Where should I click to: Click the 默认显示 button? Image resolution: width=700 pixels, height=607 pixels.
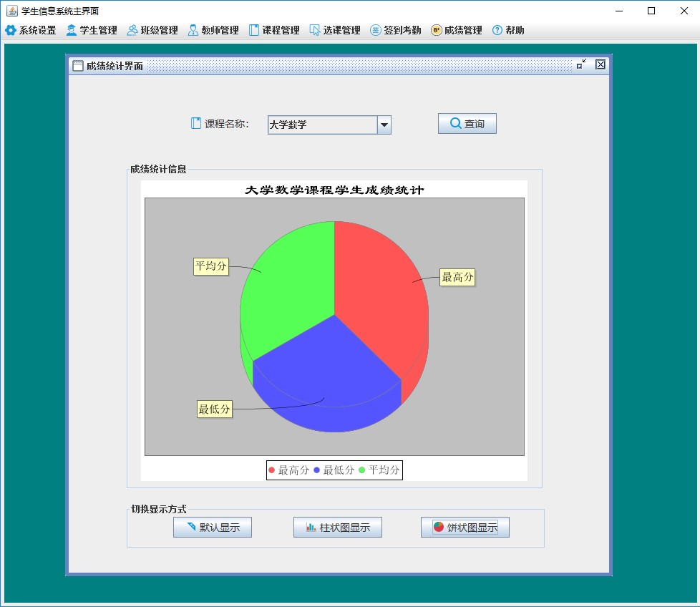[x=213, y=527]
